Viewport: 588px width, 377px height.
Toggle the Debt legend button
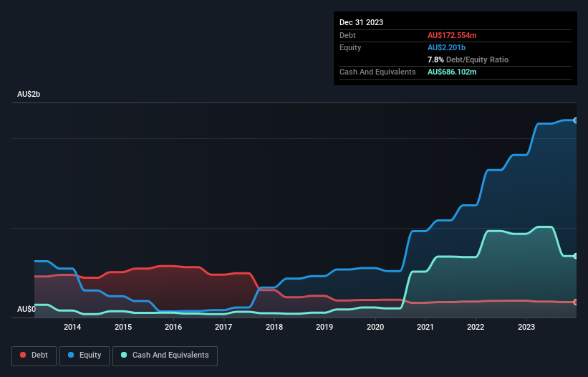pyautogui.click(x=34, y=355)
